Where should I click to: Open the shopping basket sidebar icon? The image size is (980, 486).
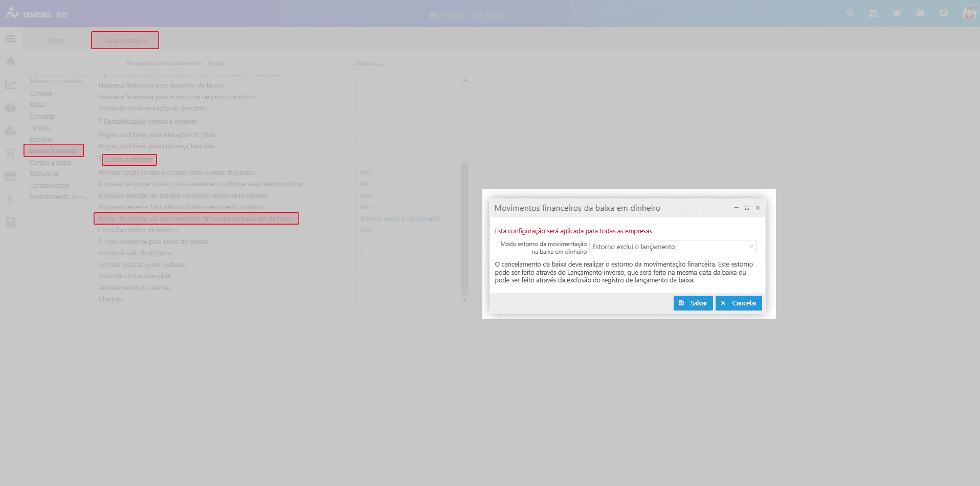[x=10, y=107]
